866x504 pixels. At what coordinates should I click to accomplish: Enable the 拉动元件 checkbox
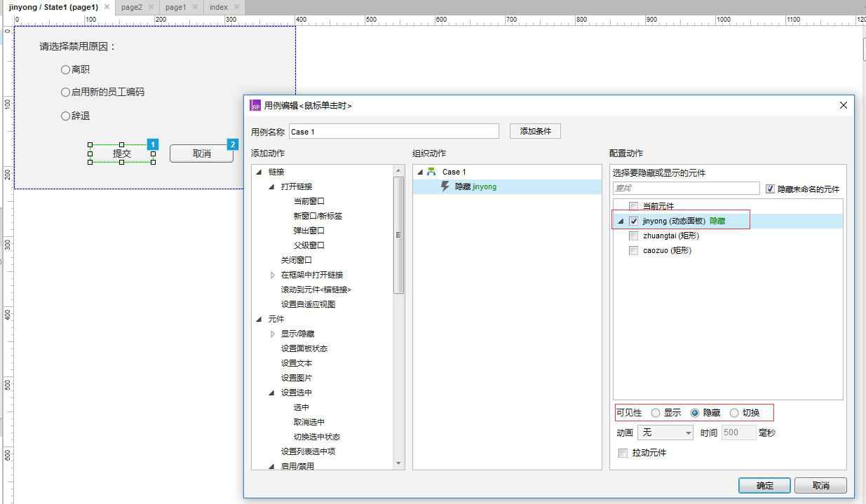[x=623, y=453]
